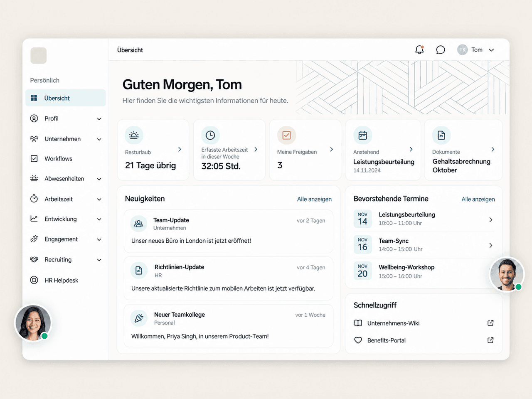Click the logo placeholder in sidebar
This screenshot has width=532, height=399.
[39, 56]
